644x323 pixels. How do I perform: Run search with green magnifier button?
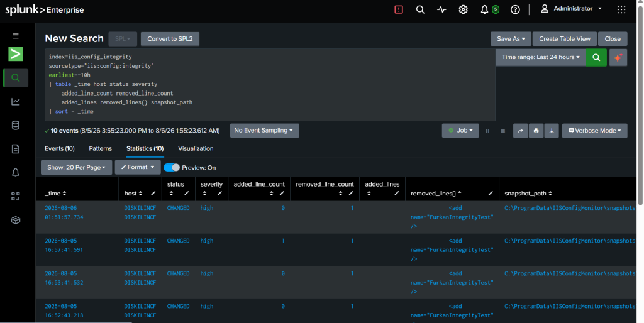click(596, 57)
